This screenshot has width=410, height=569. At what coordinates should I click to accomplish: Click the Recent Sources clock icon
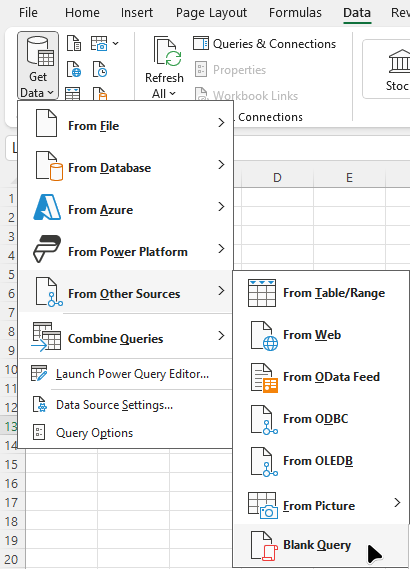100,69
